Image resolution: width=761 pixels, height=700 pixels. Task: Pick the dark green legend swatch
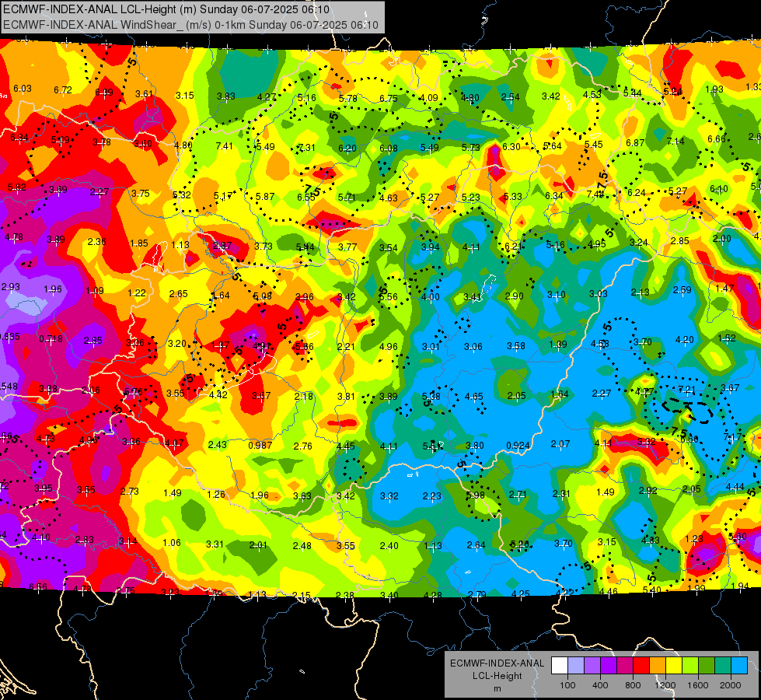pyautogui.click(x=707, y=665)
